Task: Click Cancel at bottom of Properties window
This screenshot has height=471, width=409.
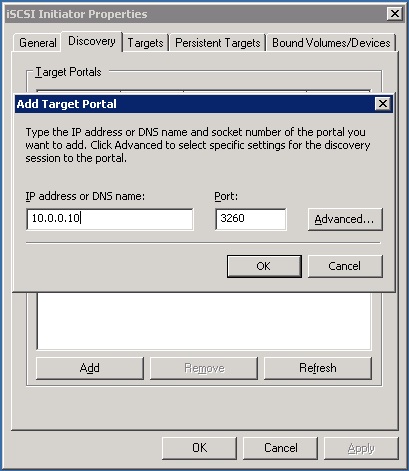Action: (280, 448)
